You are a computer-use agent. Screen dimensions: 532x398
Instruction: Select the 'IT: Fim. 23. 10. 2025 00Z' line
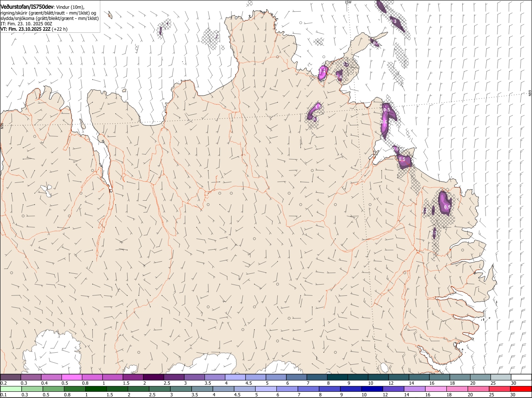click(x=26, y=24)
